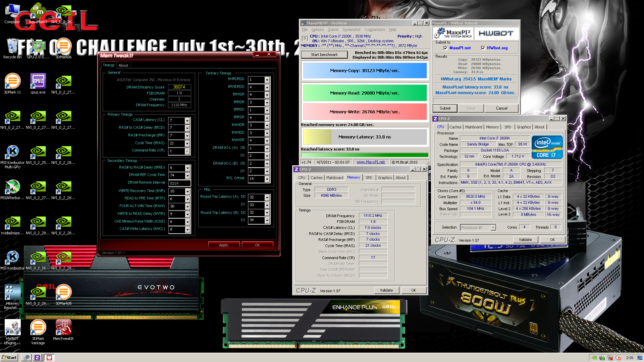The image size is (644, 362).
Task: Click the NVIDIA tray icon
Action: click(x=594, y=358)
